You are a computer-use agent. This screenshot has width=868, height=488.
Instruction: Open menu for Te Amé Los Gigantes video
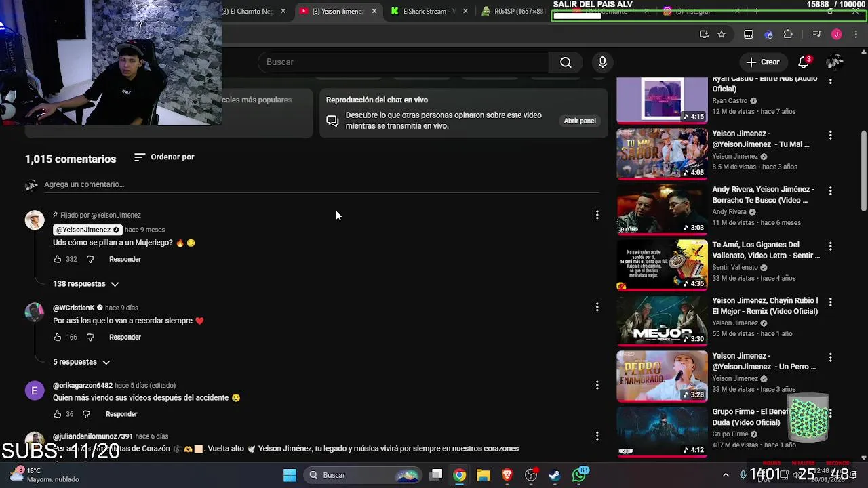coord(830,247)
